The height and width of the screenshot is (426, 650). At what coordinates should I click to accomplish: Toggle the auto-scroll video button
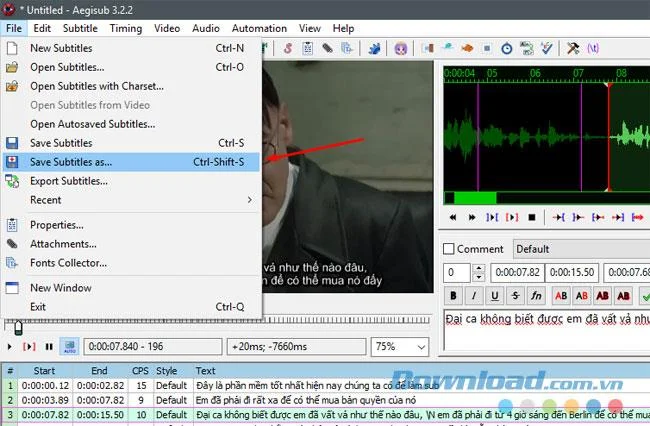[70, 346]
